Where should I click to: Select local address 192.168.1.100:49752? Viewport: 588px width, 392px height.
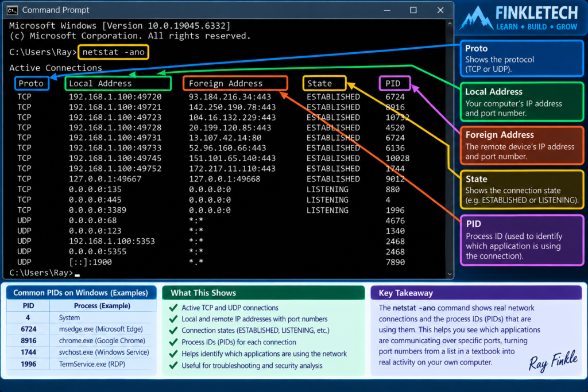115,169
